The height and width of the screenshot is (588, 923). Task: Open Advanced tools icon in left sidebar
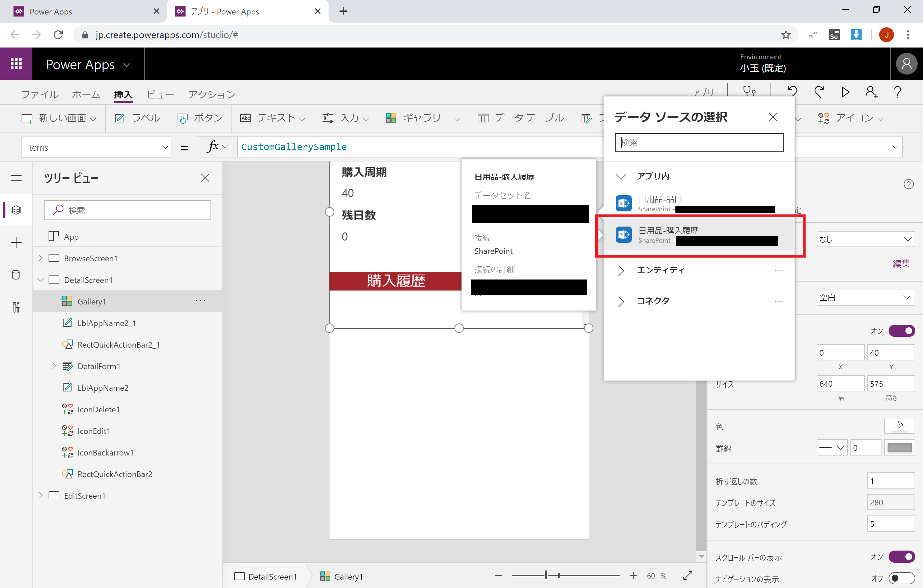pyautogui.click(x=16, y=307)
